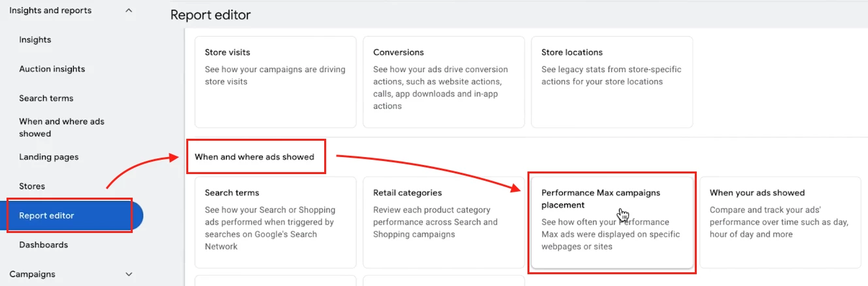
Task: Click the When and where ads showed heading
Action: click(x=254, y=157)
